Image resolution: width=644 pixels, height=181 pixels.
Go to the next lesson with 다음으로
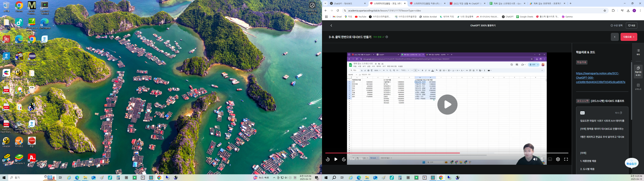[629, 37]
